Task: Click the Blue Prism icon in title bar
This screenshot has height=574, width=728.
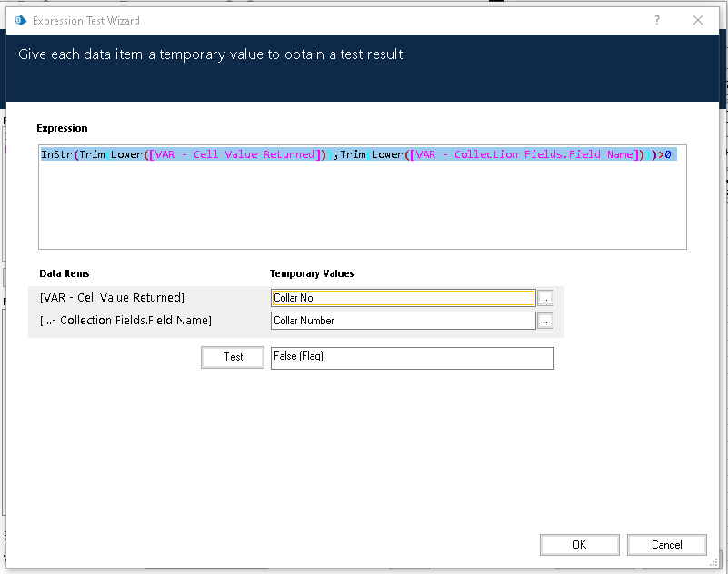Action: tap(20, 20)
